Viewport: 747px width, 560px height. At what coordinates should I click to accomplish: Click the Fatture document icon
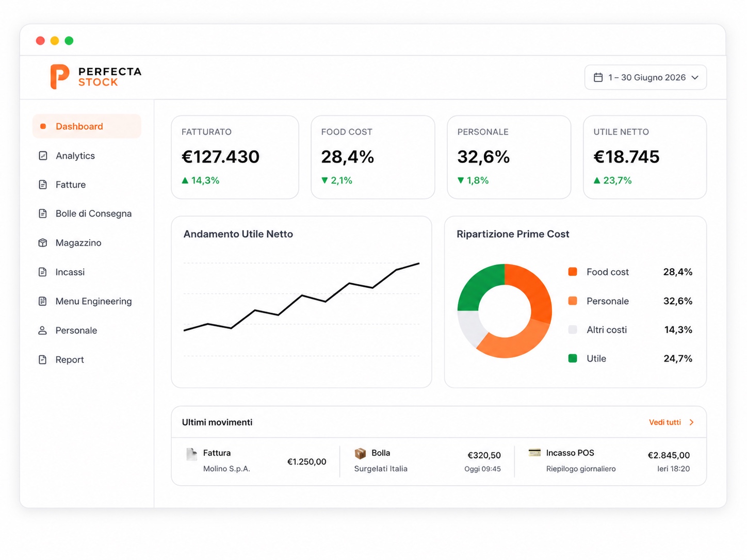(43, 185)
